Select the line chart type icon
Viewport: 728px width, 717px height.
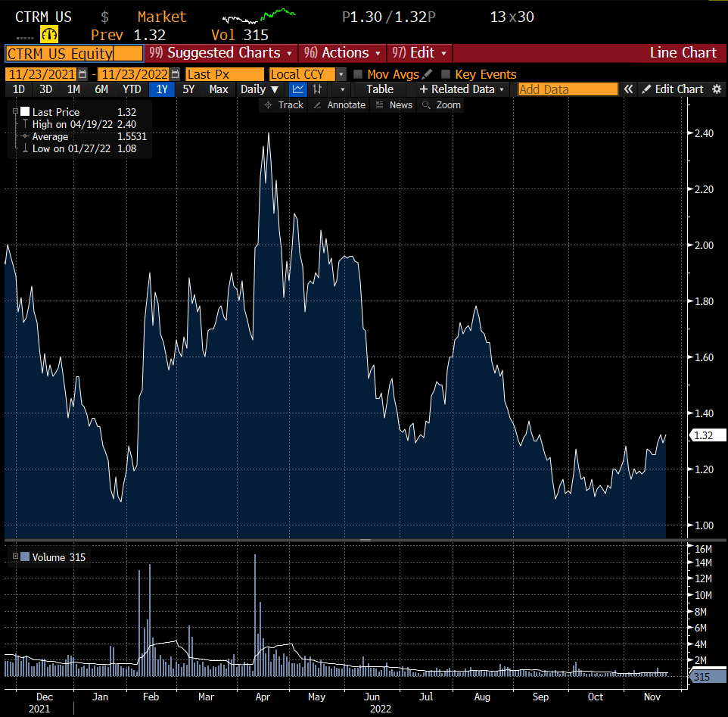click(298, 89)
